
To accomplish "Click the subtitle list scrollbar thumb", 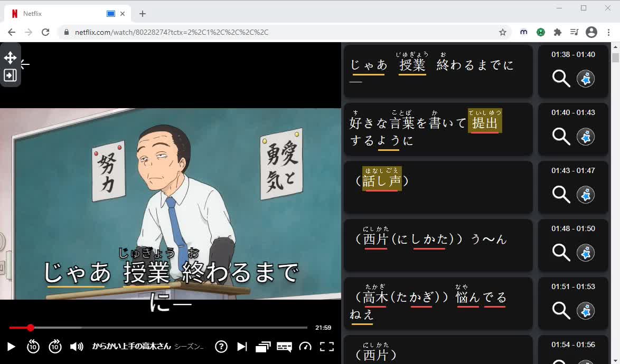I will pos(616,58).
